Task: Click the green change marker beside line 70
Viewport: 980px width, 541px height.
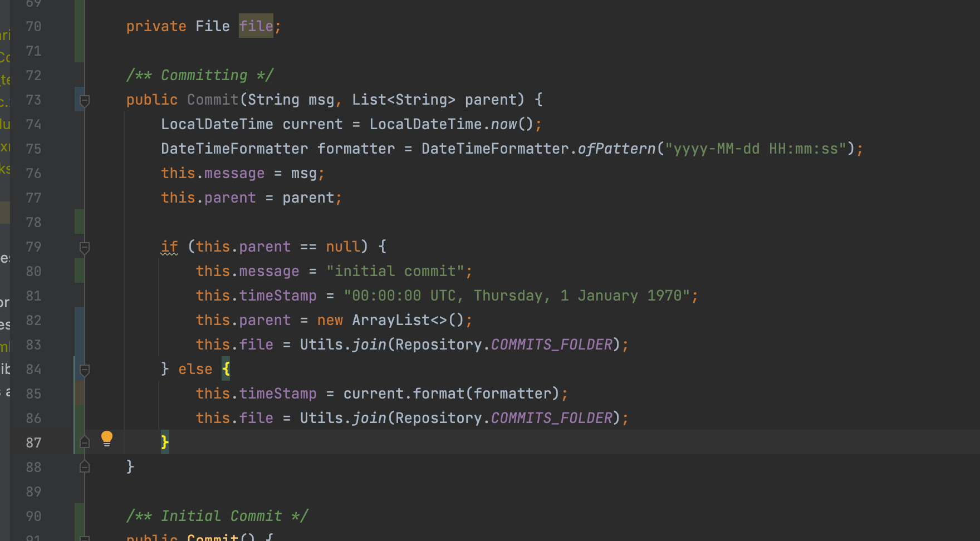Action: coord(79,27)
